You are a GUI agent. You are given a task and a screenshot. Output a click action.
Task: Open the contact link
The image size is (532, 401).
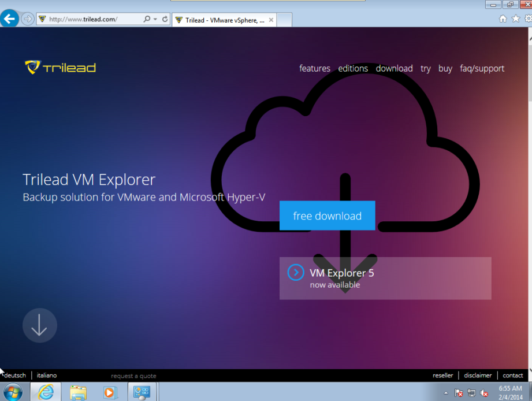pos(513,376)
